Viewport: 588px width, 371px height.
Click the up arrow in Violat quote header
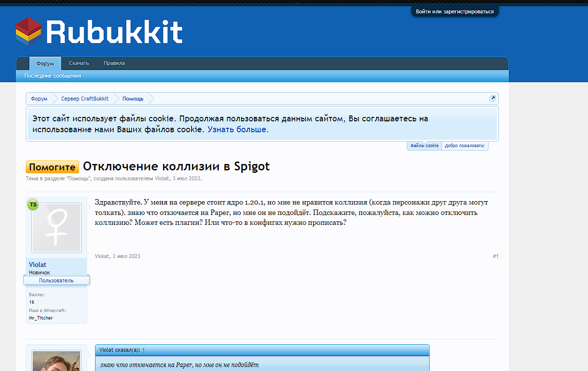pyautogui.click(x=143, y=350)
